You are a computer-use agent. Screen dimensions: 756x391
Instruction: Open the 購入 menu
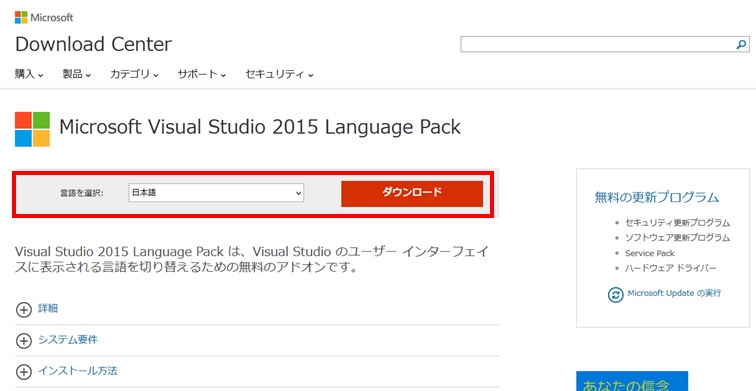pos(29,74)
